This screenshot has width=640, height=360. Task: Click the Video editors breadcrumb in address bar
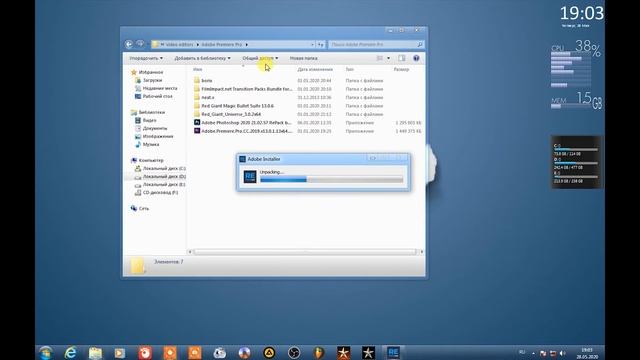point(179,44)
